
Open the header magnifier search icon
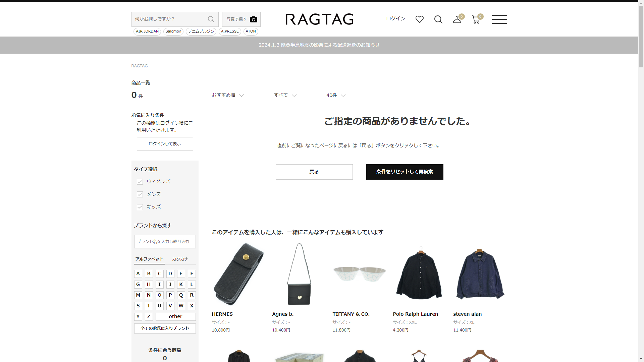[x=438, y=19]
